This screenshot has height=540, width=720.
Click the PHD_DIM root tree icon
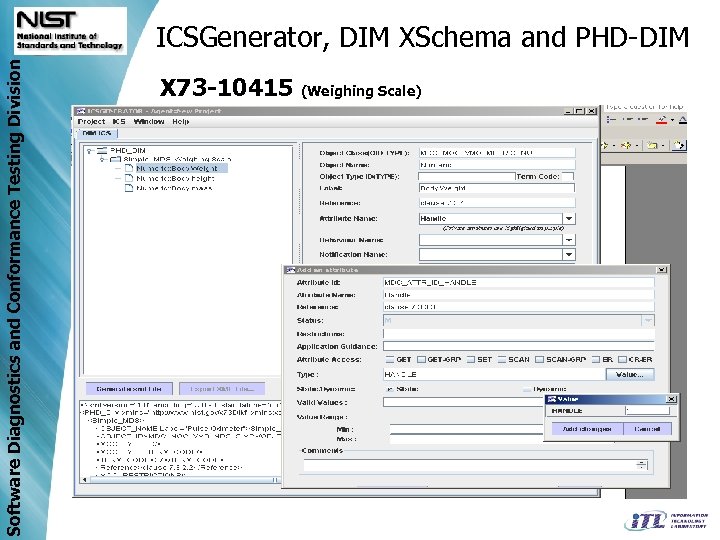[x=102, y=150]
